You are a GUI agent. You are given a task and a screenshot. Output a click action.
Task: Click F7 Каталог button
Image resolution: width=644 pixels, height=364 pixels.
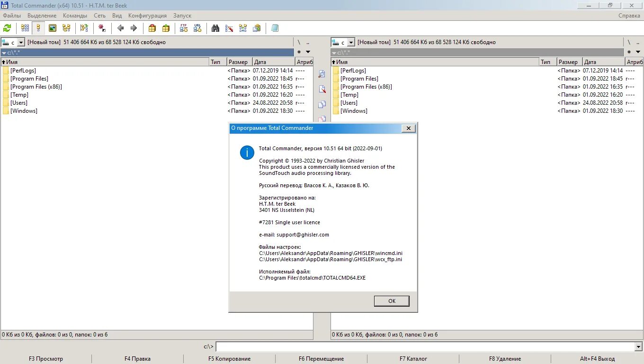[413, 359]
